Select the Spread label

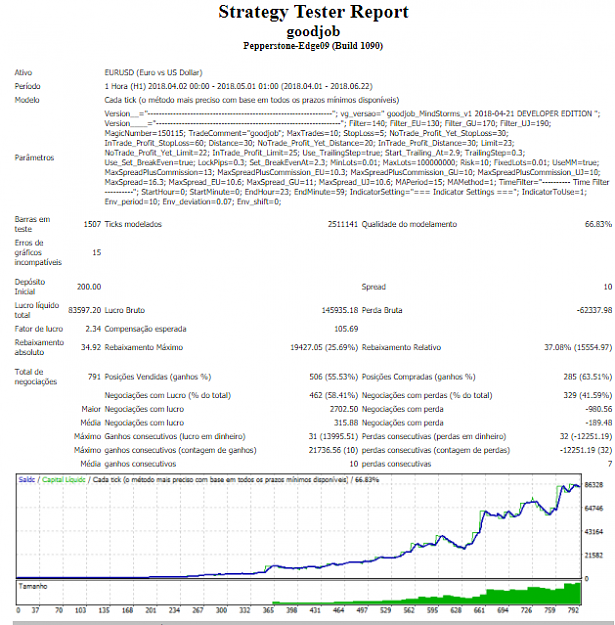pyautogui.click(x=373, y=287)
